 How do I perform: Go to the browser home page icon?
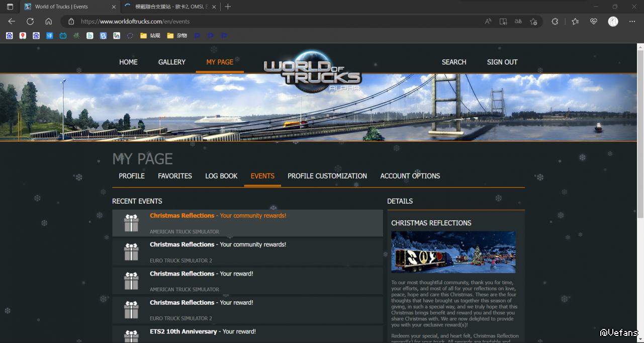tap(49, 22)
